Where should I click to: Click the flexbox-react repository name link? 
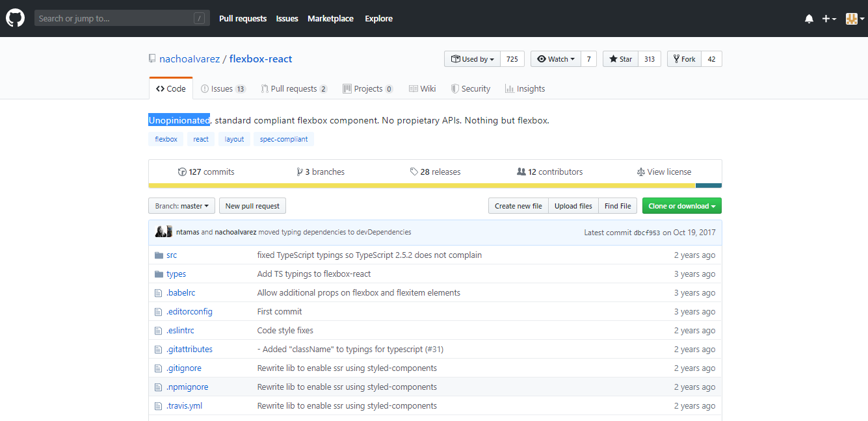point(261,59)
